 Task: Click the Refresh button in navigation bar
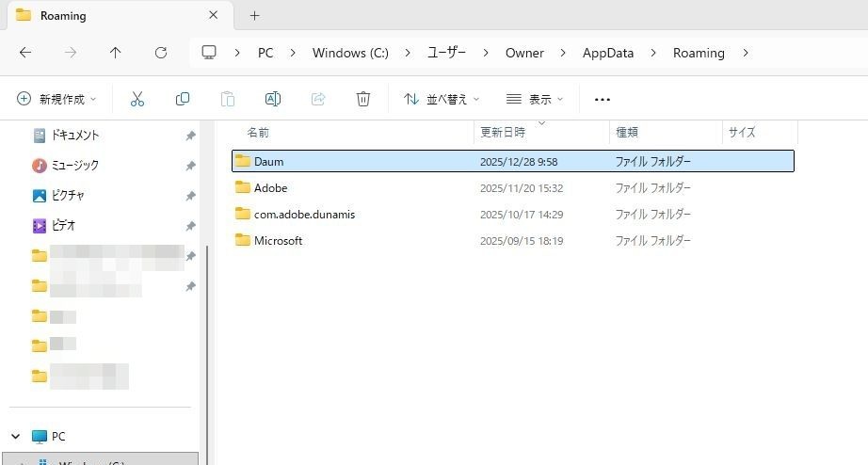[161, 53]
